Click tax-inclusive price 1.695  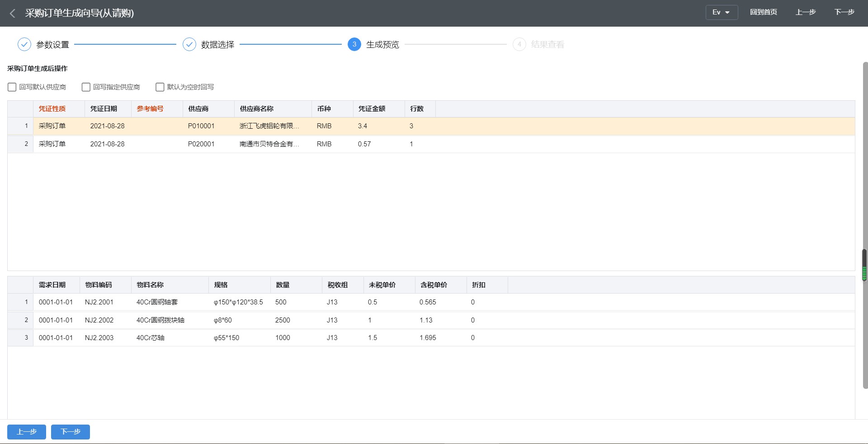[x=428, y=338]
